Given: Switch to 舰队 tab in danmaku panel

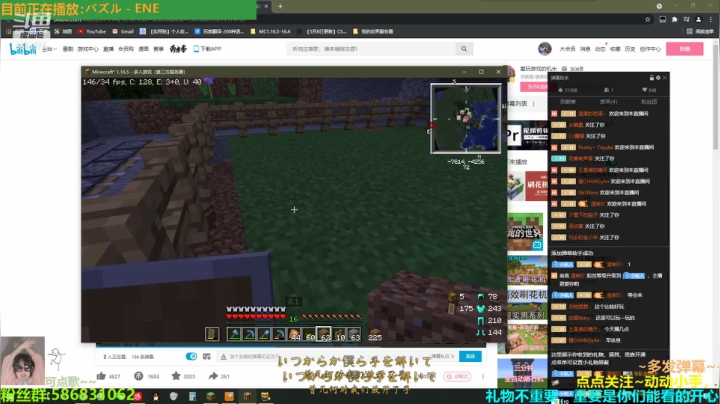Looking at the screenshot, I should click(x=608, y=102).
